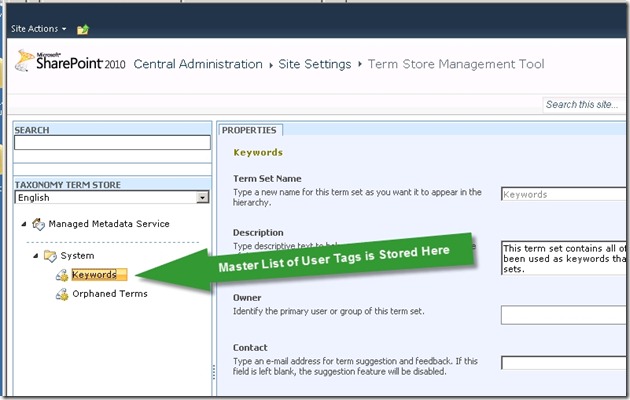Switch to the Properties tab
The image size is (630, 400).
(249, 131)
